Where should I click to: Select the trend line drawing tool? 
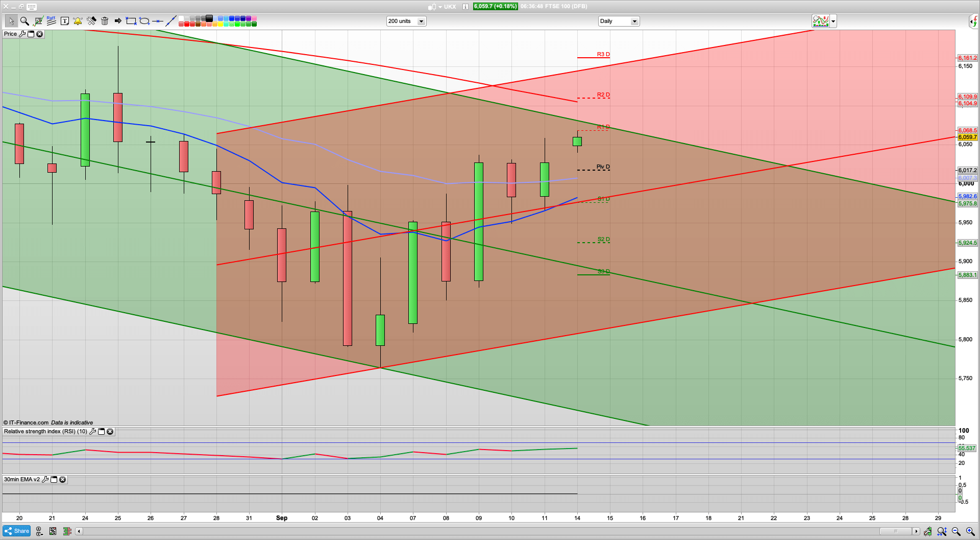pos(171,21)
